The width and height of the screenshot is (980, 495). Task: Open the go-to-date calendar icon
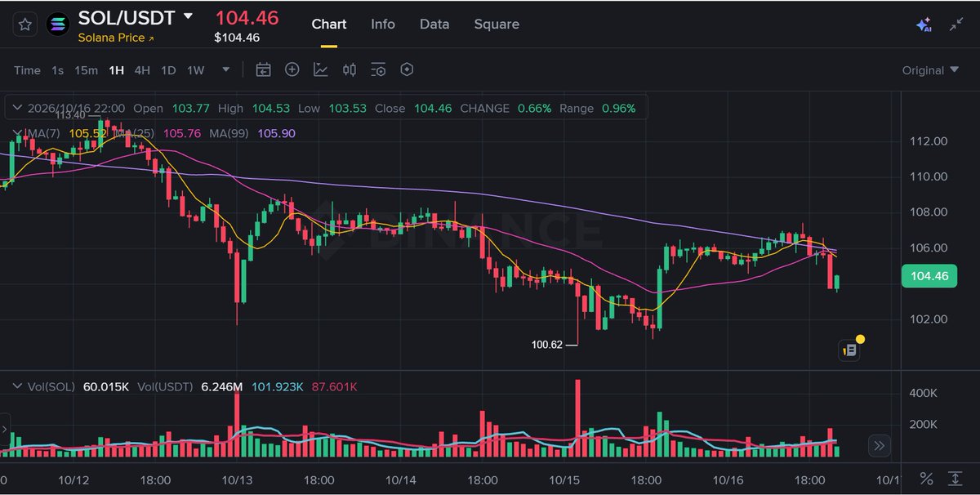(x=263, y=70)
